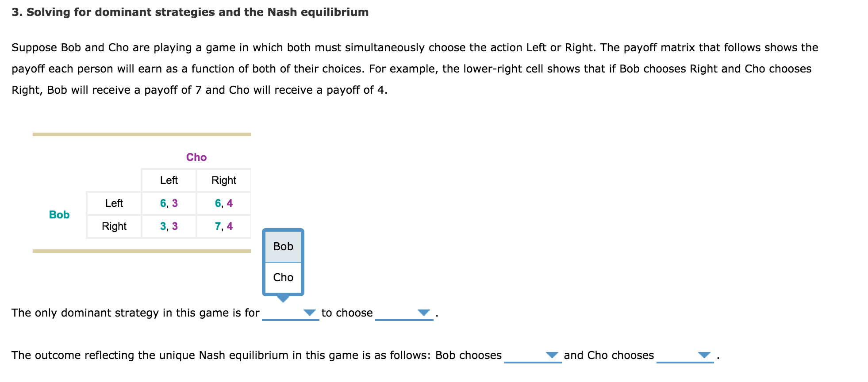
Task: Click the payoff cell "6, 4"
Action: point(224,203)
